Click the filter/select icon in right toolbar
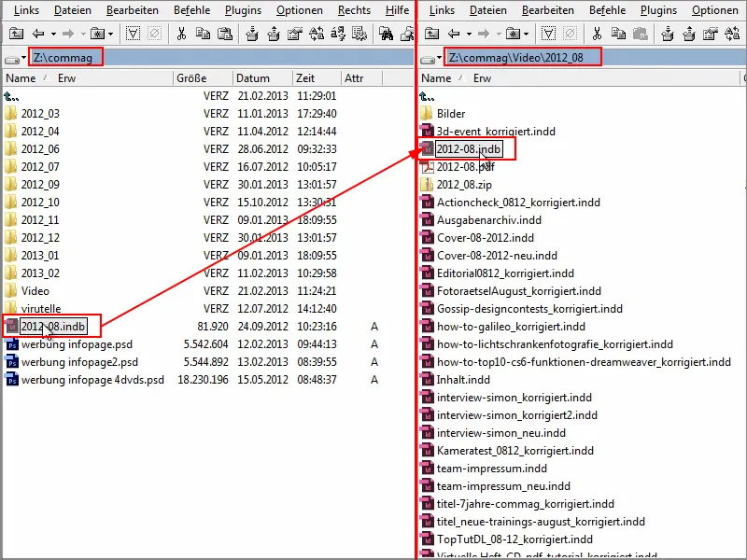Image resolution: width=747 pixels, height=560 pixels. point(548,34)
